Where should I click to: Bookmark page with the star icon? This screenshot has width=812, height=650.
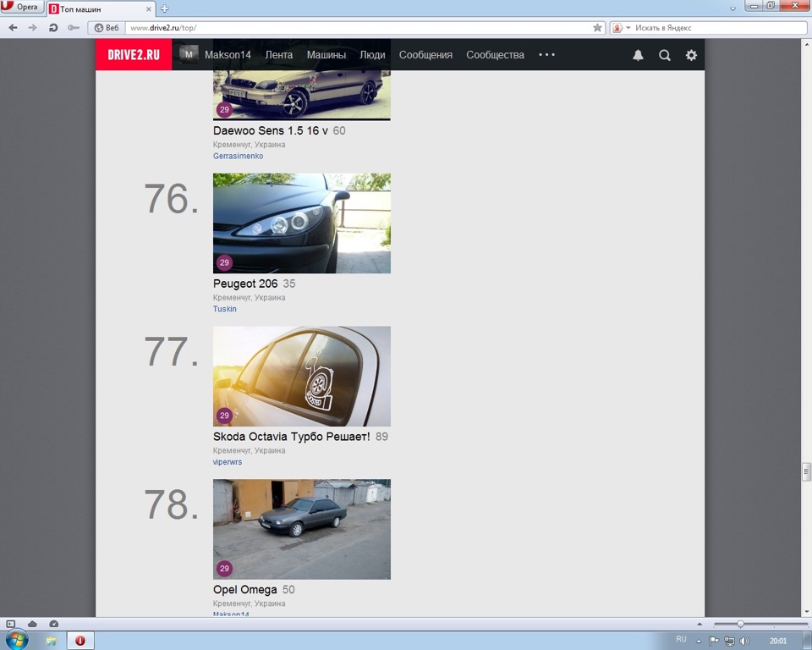pos(597,28)
